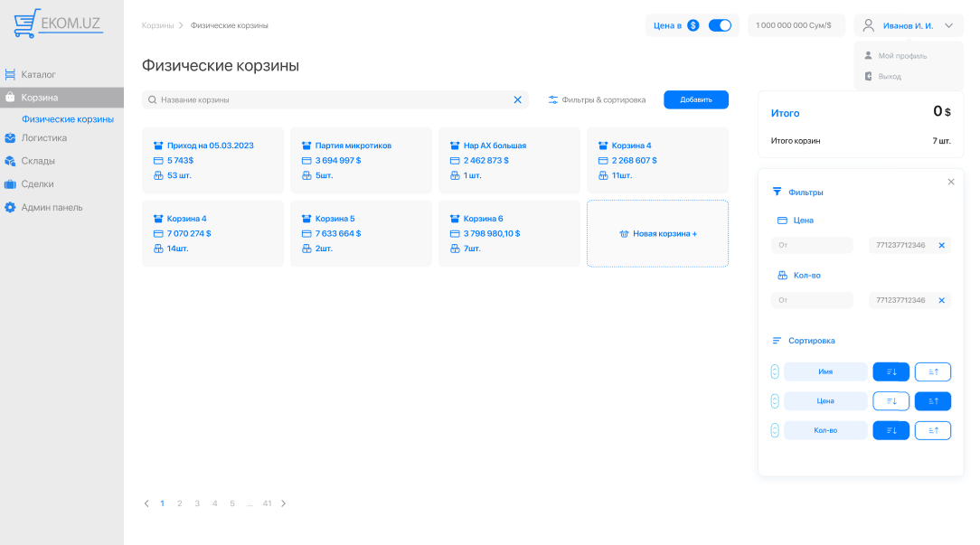Close the filters panel with X
The height and width of the screenshot is (545, 980).
point(951,182)
